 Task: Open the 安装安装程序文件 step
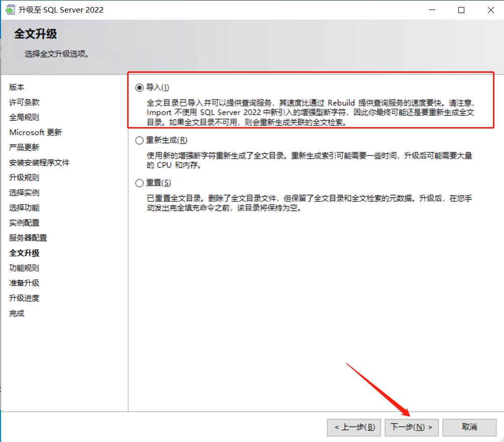click(x=39, y=163)
